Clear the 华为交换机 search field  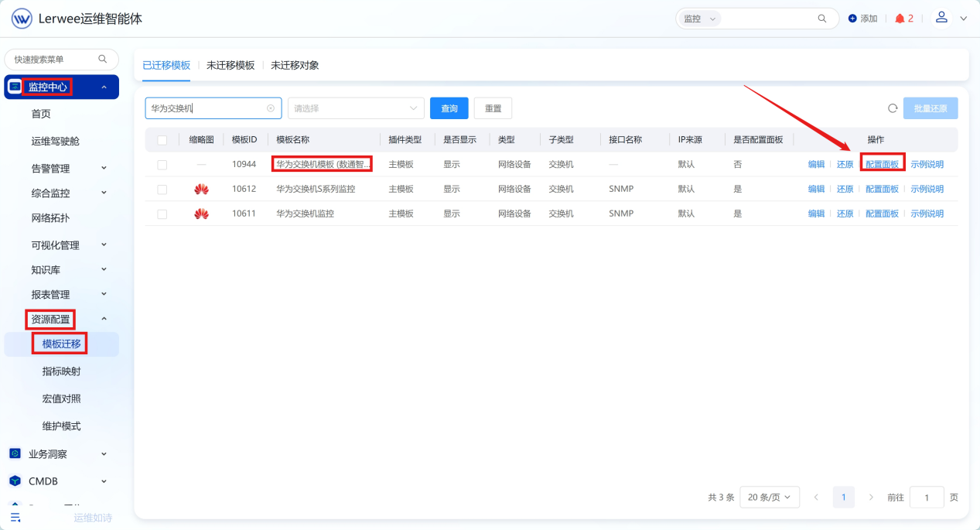click(x=271, y=108)
